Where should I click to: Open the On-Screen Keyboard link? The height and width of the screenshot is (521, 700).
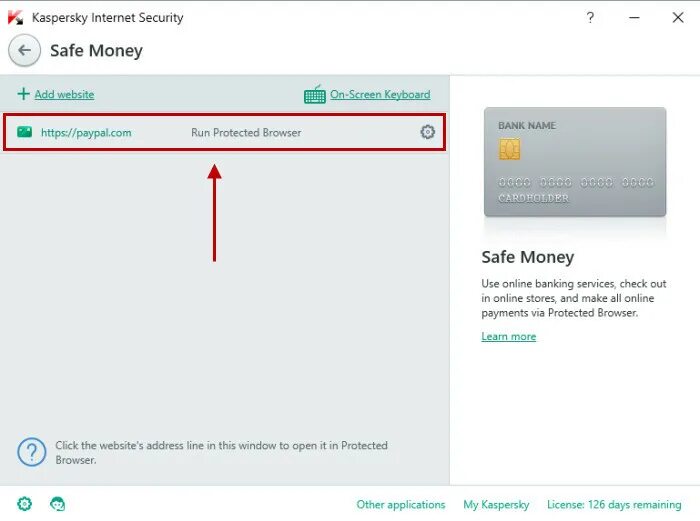380,94
